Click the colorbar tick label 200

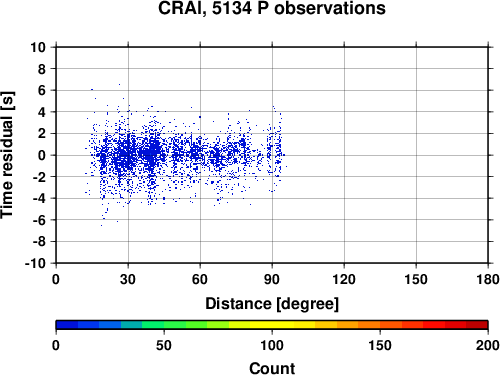click(487, 345)
